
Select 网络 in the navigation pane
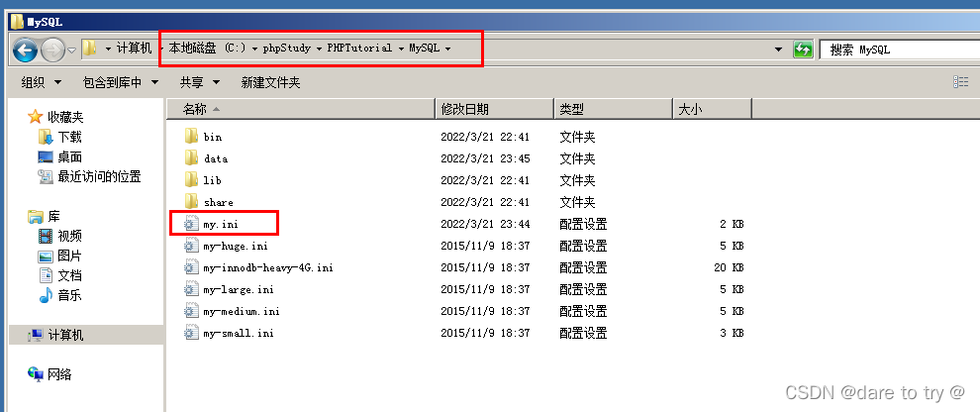60,374
